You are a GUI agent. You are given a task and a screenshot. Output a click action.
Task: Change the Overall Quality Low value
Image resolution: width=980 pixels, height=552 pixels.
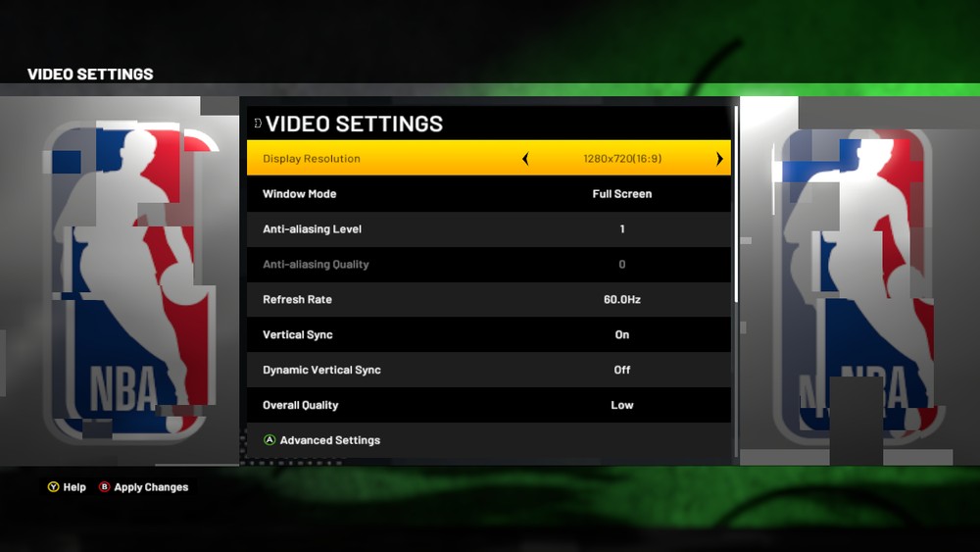pos(622,405)
